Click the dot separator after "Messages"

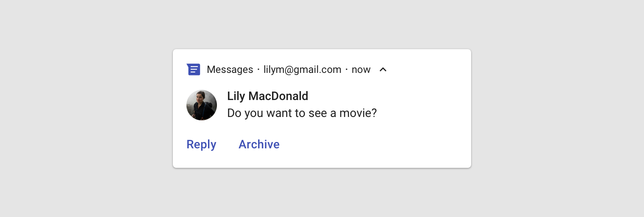pos(258,70)
